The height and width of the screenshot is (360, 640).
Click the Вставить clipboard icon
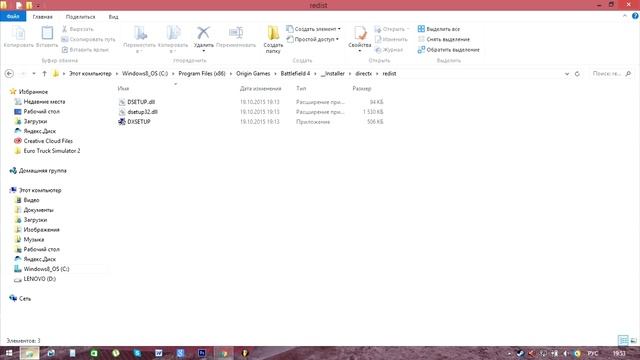coord(47,33)
